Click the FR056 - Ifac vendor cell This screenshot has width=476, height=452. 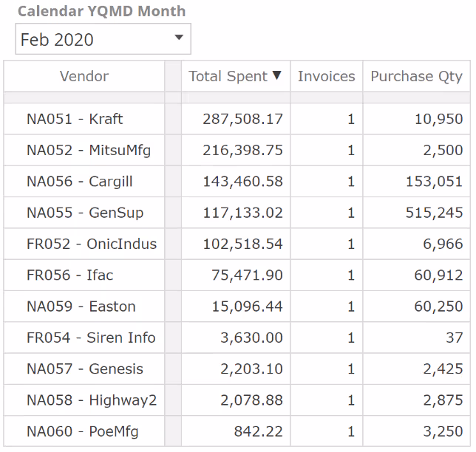pos(70,275)
